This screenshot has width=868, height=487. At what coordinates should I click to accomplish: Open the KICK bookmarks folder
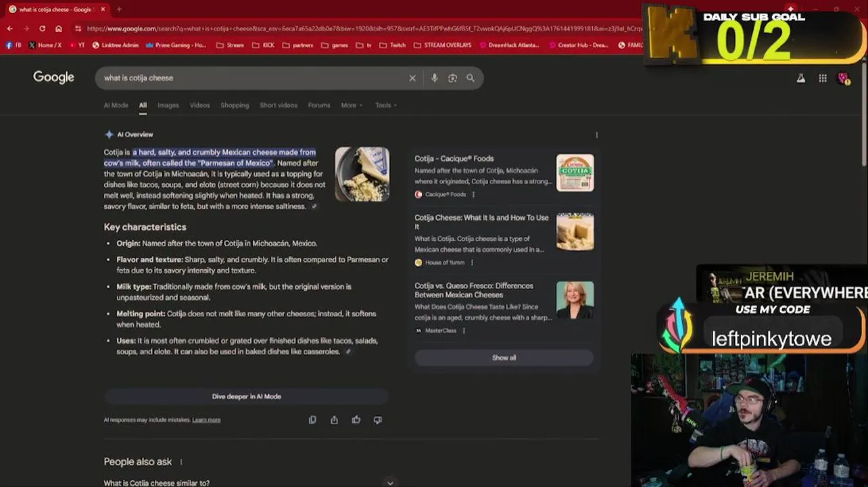(263, 45)
